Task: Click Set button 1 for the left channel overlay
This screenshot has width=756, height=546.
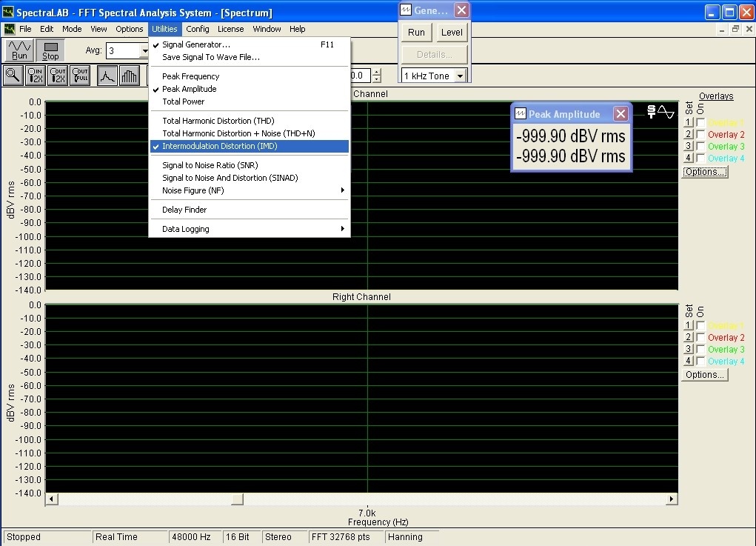Action: 689,122
